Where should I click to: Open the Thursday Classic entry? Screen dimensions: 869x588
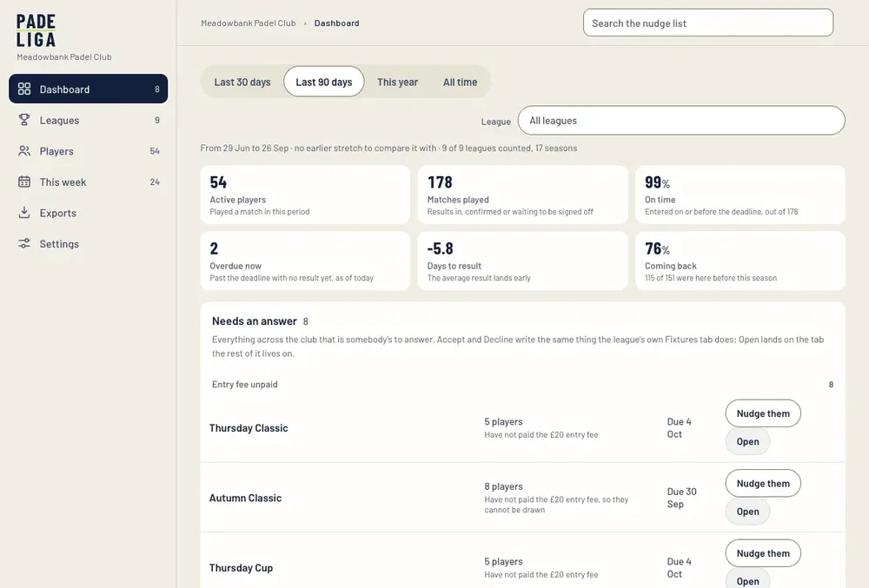point(747,442)
